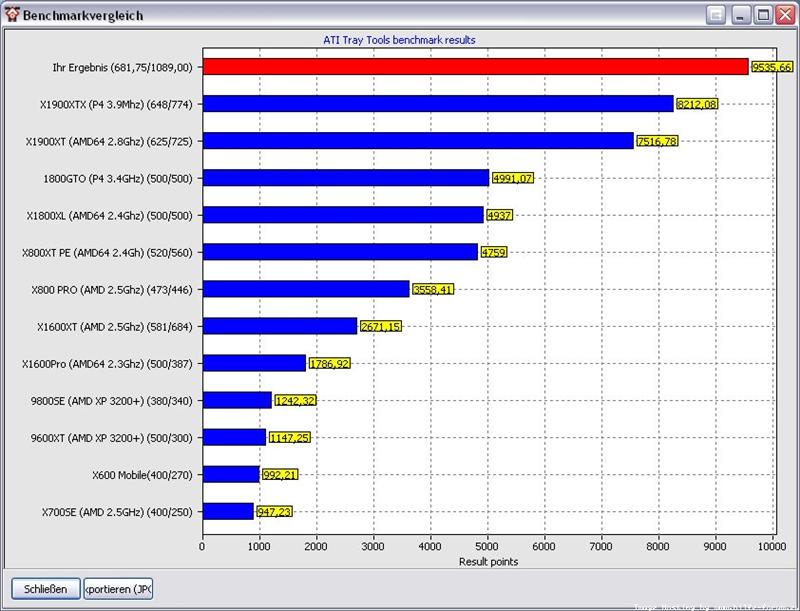
Task: Click the label '9600XT (AMD XP 3200+) (500/300)'
Action: click(x=112, y=438)
